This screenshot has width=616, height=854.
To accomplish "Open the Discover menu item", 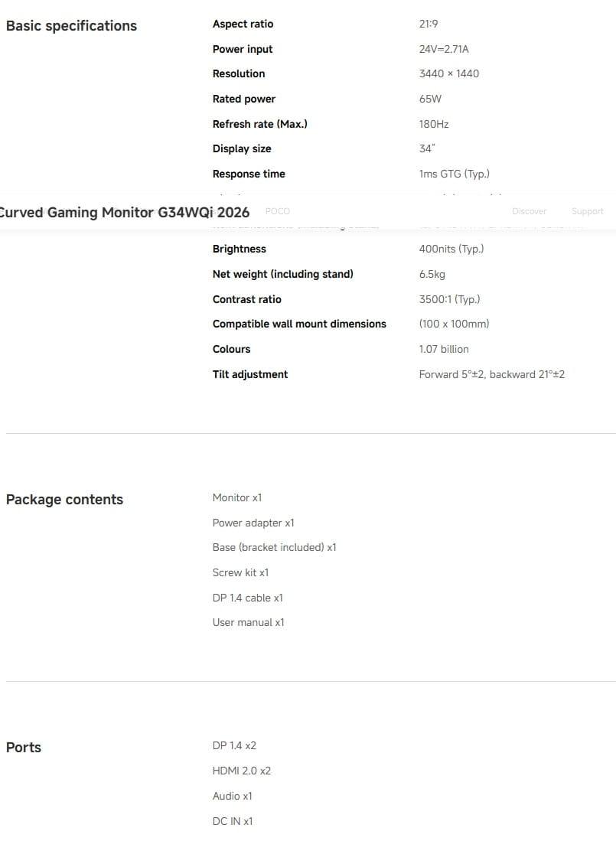I will 529,211.
